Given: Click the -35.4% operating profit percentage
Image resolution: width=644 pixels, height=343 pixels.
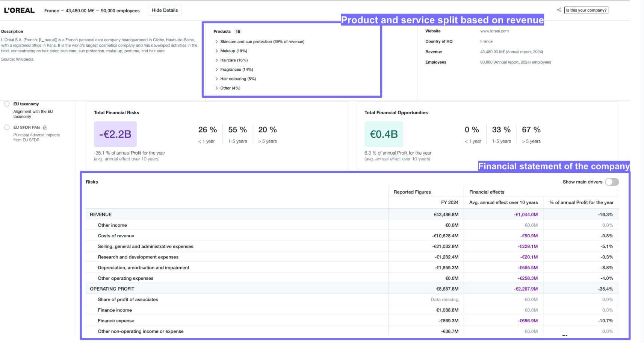Looking at the screenshot, I should pos(605,289).
